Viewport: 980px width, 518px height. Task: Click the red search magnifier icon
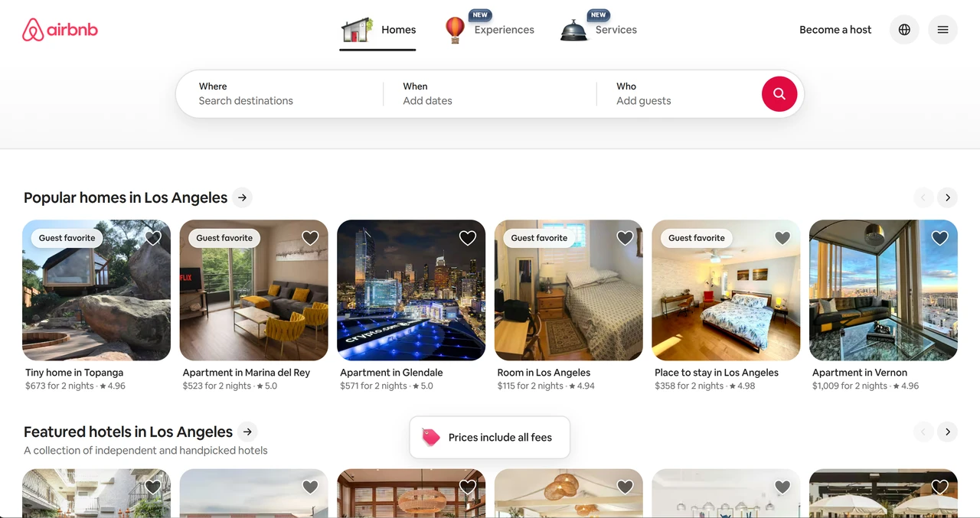click(x=779, y=93)
